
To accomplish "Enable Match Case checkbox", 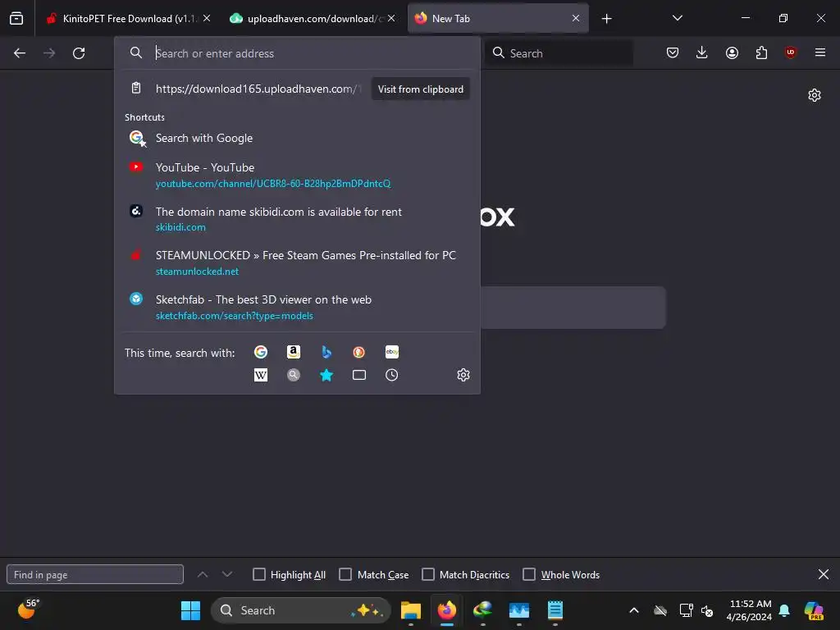I will click(345, 574).
